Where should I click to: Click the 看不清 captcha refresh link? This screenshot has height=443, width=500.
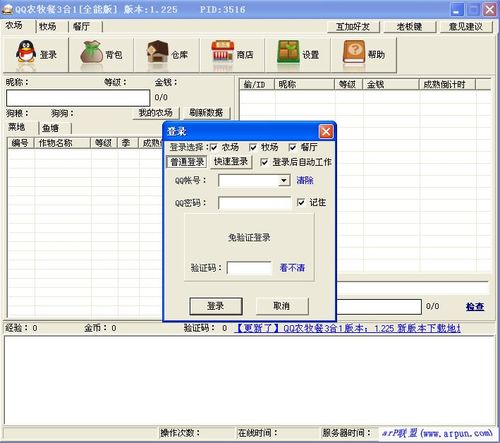(292, 268)
